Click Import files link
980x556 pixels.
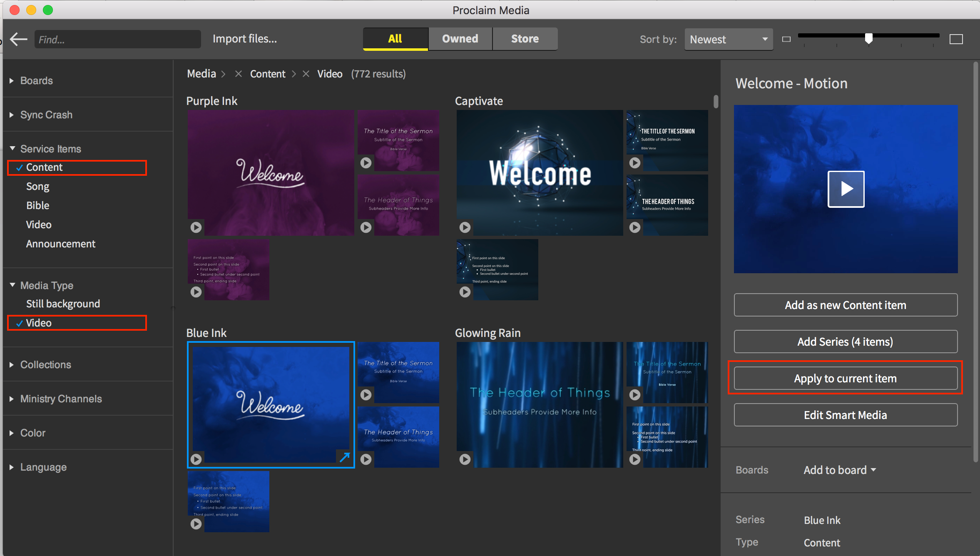coord(245,39)
